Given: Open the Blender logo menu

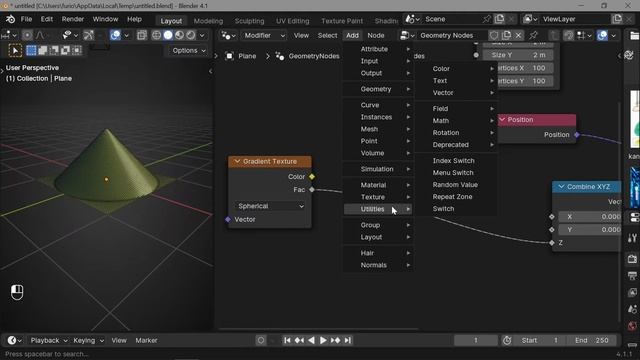Looking at the screenshot, I should (x=10, y=19).
